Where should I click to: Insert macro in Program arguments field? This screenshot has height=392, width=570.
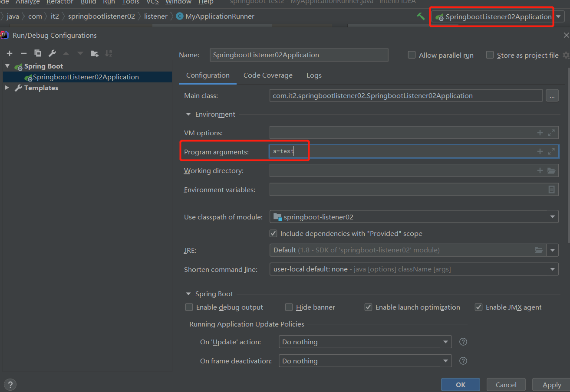540,151
